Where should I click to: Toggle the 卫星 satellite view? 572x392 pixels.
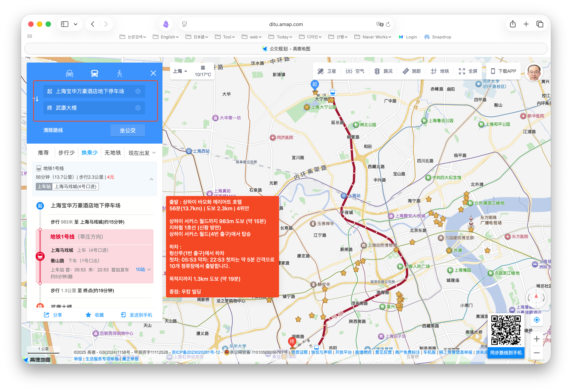tap(327, 71)
